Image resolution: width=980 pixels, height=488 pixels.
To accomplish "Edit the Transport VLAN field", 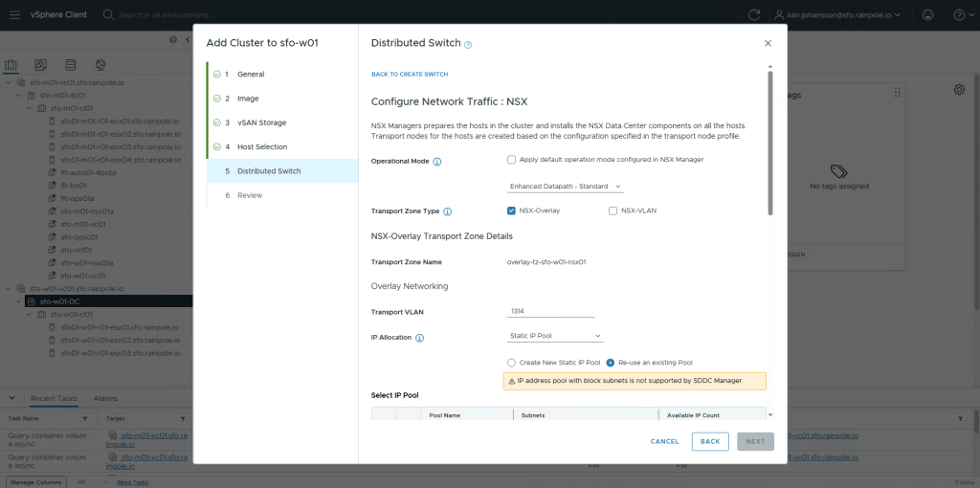I will pyautogui.click(x=550, y=311).
